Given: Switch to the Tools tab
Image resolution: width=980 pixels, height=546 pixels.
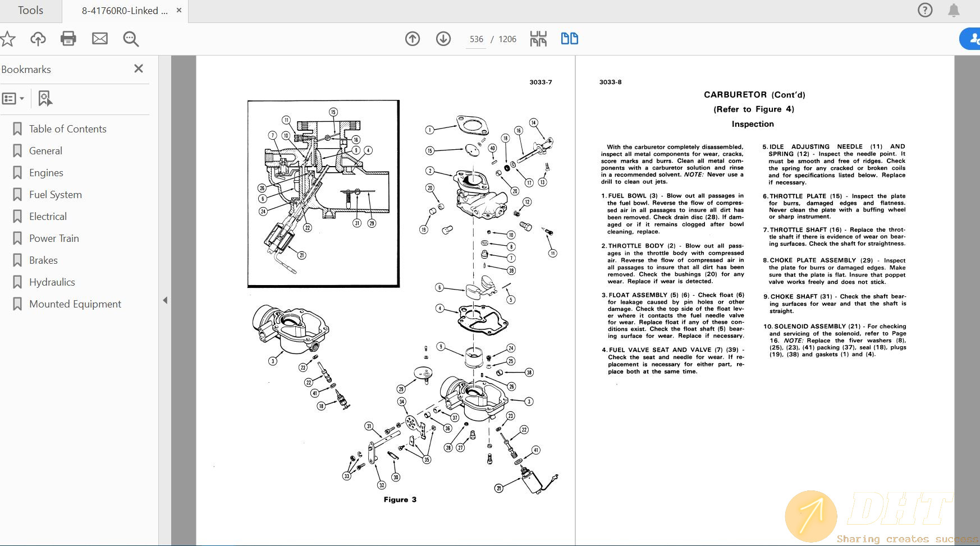Looking at the screenshot, I should click(x=30, y=10).
